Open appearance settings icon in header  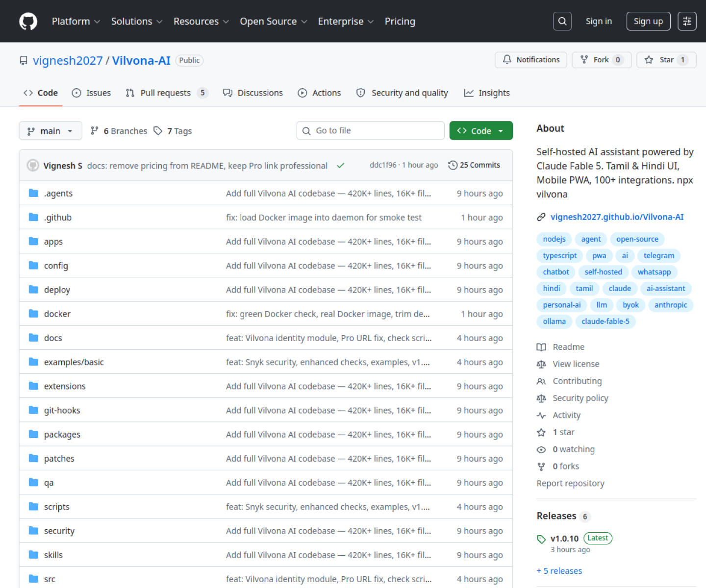coord(687,21)
